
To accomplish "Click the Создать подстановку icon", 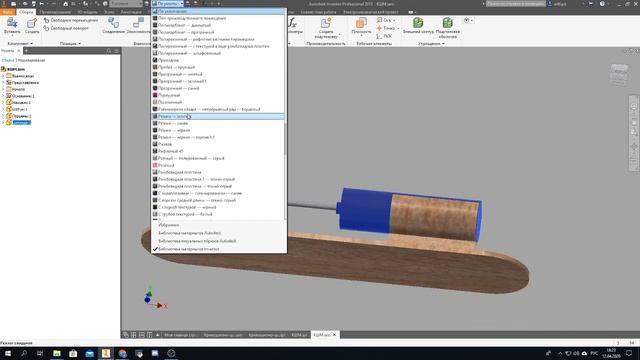I will click(x=326, y=23).
